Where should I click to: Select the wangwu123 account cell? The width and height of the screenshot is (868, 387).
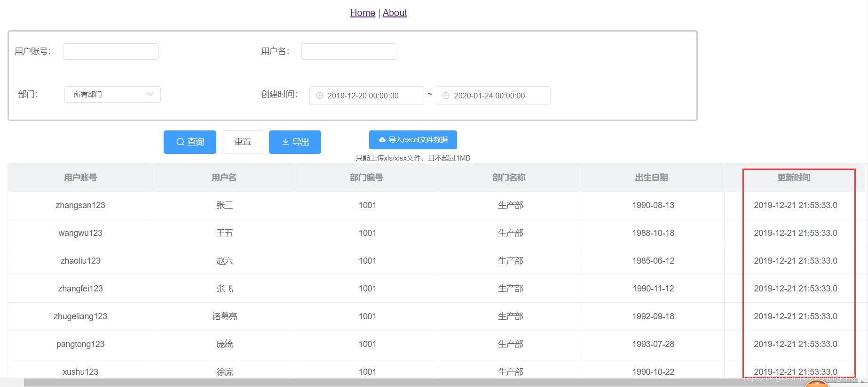click(x=80, y=233)
